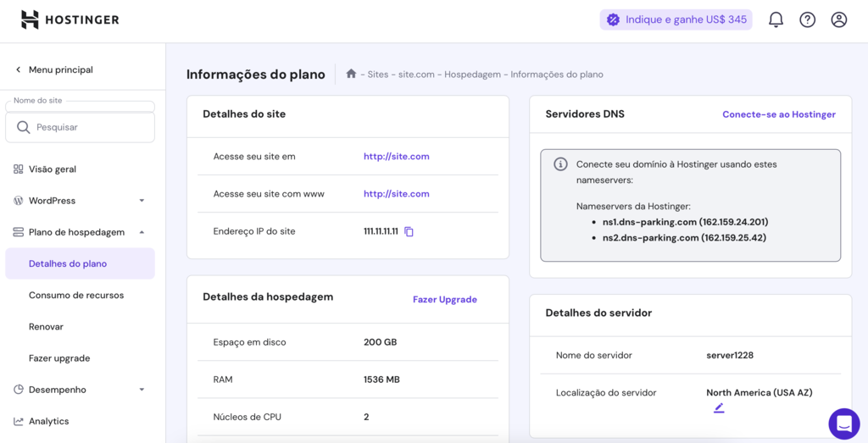
Task: Click the Servidores DNS heading
Action: (x=585, y=114)
